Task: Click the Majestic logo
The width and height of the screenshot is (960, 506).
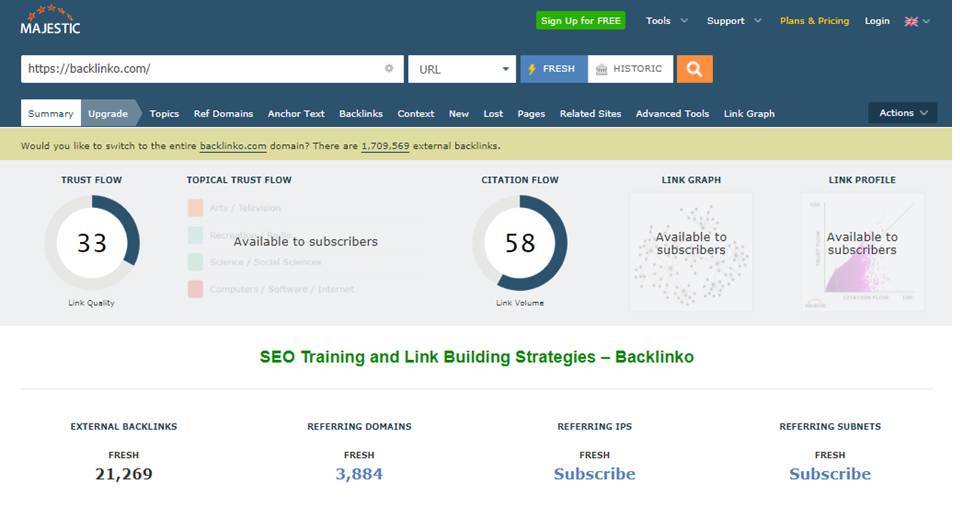Action: [50, 20]
